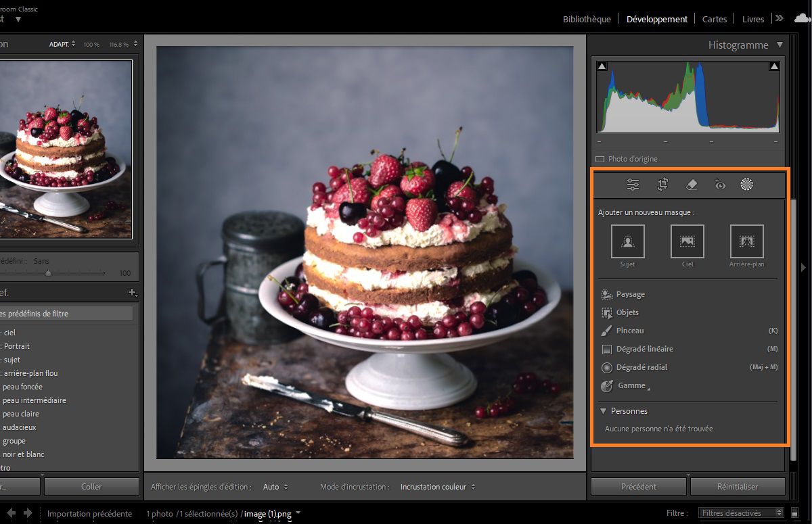Open the identity plate dropdown arrow
Viewport: 812px width, 524px height.
tap(18, 20)
